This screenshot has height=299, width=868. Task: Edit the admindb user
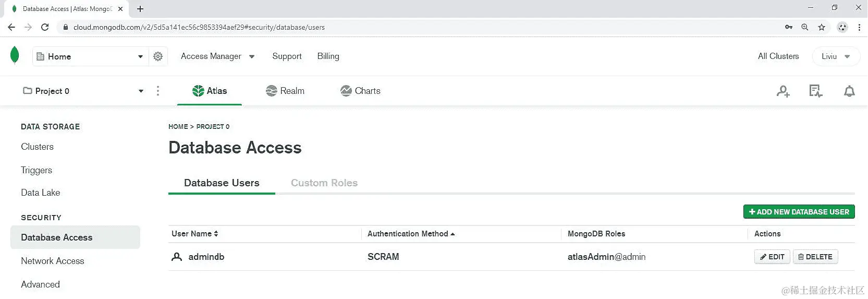pyautogui.click(x=772, y=257)
